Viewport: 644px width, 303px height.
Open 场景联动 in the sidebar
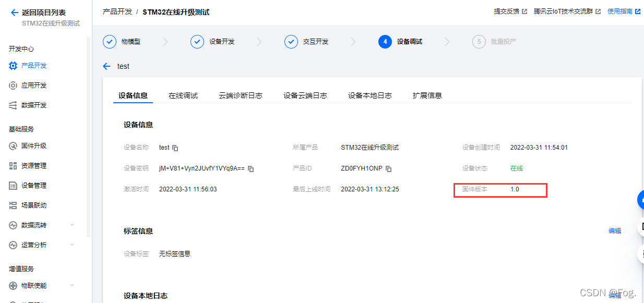(x=28, y=205)
